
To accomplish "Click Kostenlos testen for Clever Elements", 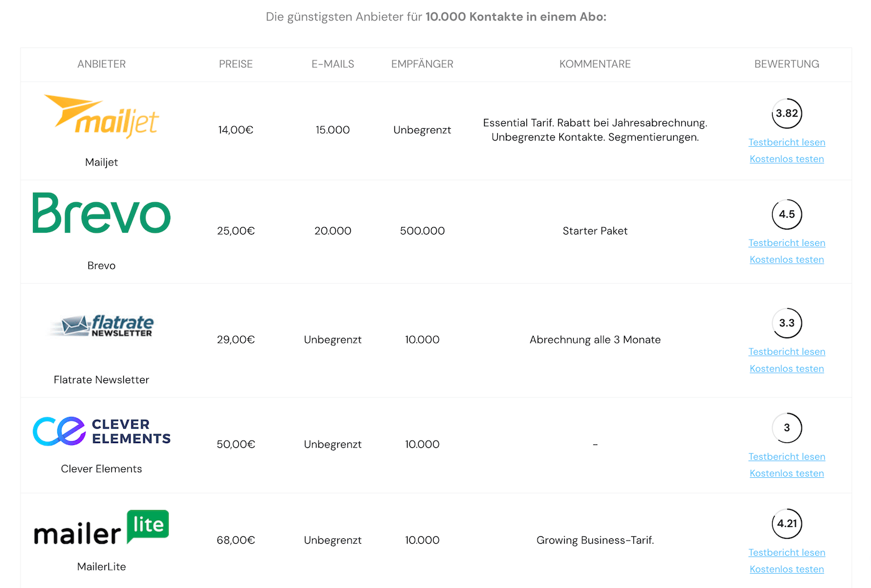I will point(787,474).
